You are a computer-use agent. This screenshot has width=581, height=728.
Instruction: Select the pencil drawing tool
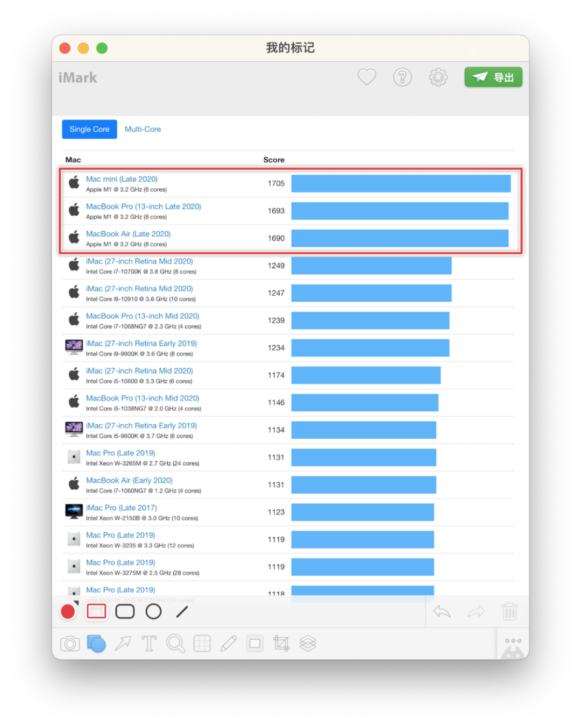point(228,644)
